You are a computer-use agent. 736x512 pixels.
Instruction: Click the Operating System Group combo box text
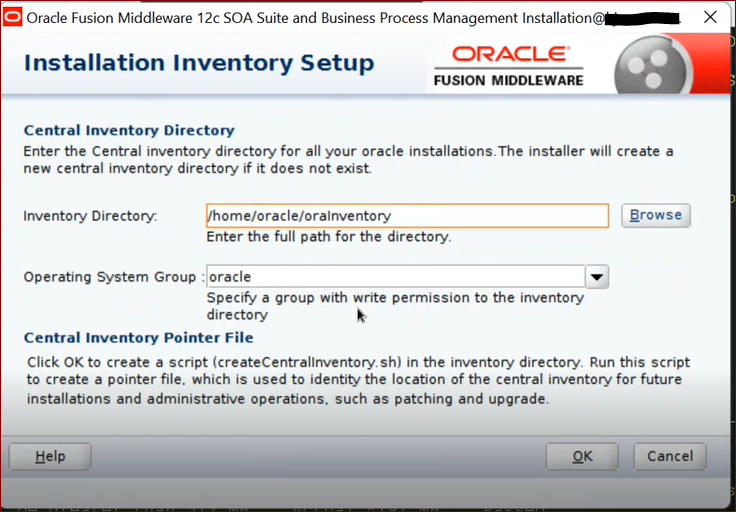[396, 276]
